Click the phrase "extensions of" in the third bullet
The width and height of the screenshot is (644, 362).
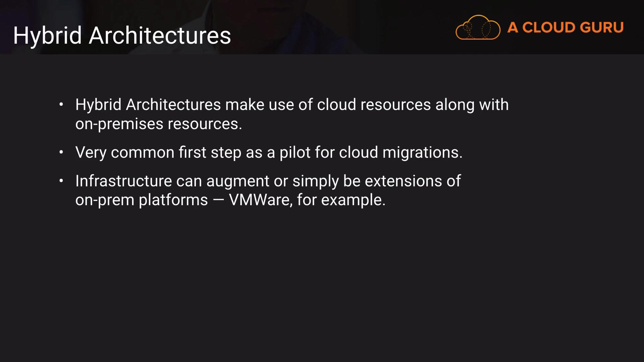point(413,181)
